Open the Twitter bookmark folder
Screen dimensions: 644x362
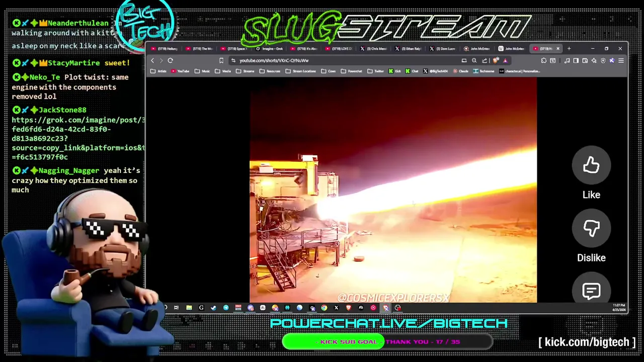[x=375, y=71]
